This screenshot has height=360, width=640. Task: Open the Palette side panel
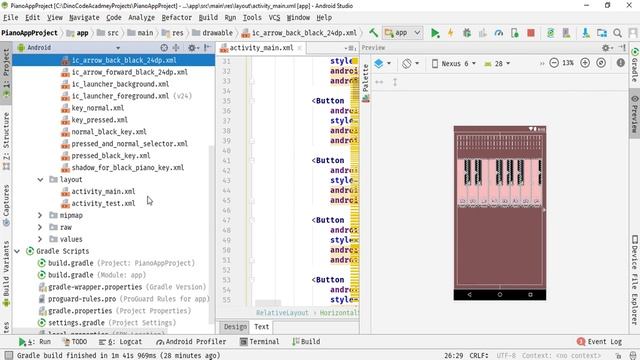[x=365, y=82]
